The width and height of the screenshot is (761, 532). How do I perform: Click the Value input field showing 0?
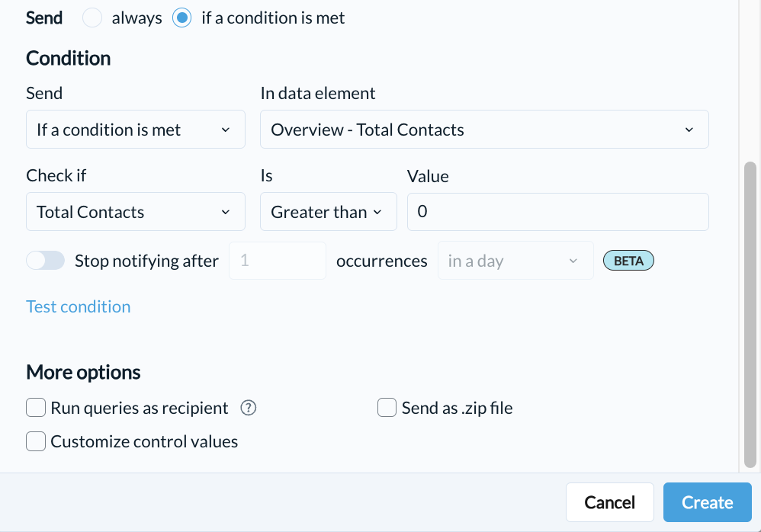pos(558,212)
